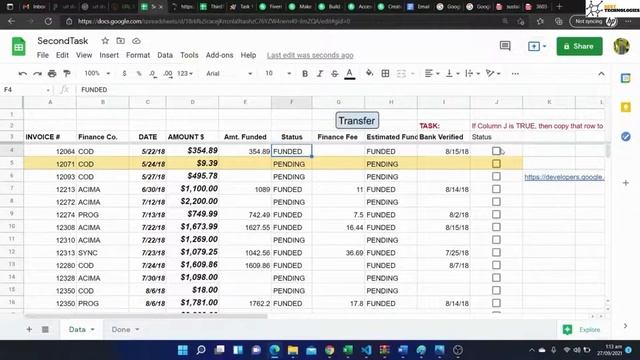The height and width of the screenshot is (360, 640).
Task: Click the Move to folder icon
Action: click(x=120, y=41)
